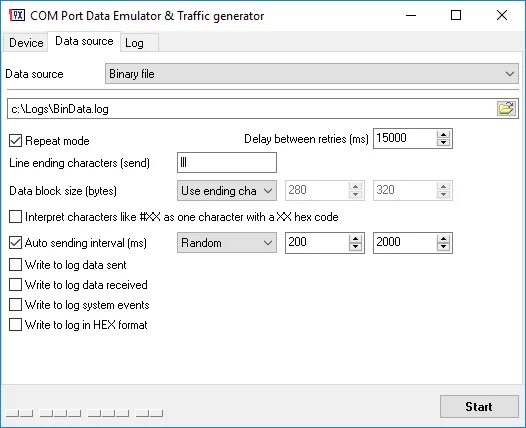Switch to the Device tab
Viewport: 526px width, 428px height.
(x=26, y=43)
